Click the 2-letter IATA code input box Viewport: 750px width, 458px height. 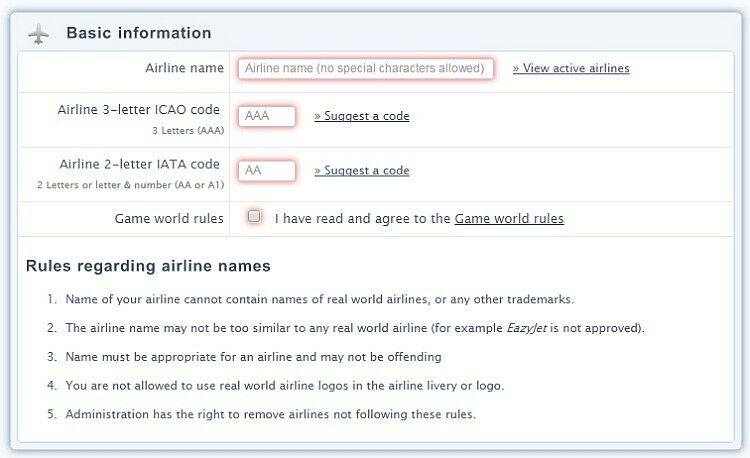[267, 170]
